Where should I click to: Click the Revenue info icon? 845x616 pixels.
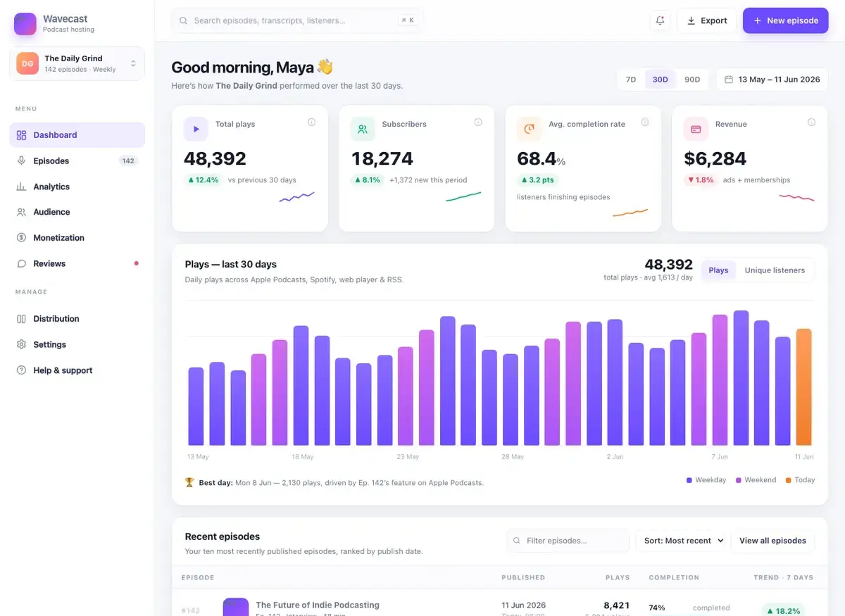click(x=811, y=122)
